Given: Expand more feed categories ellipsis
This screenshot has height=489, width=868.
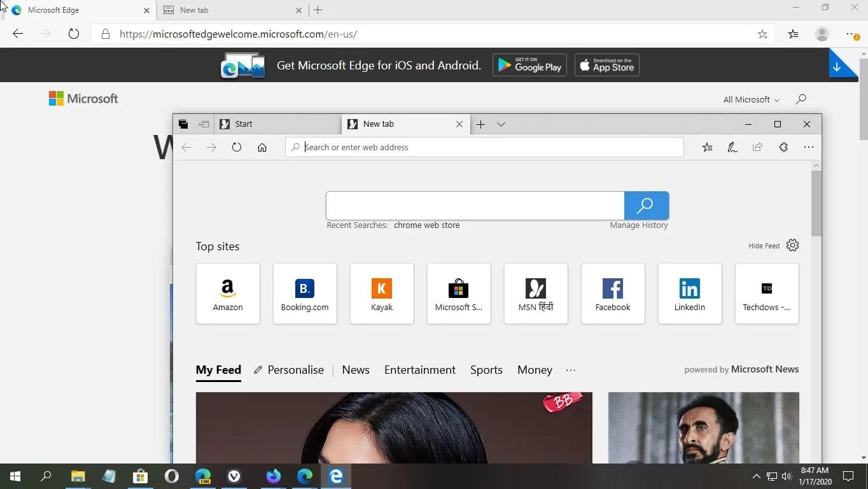Looking at the screenshot, I should coord(571,370).
